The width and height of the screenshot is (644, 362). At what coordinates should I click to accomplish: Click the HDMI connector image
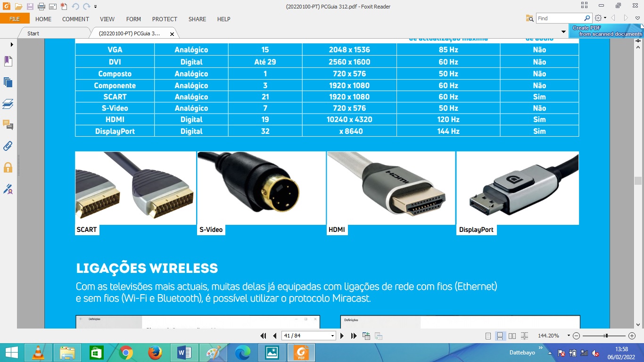[x=391, y=188]
